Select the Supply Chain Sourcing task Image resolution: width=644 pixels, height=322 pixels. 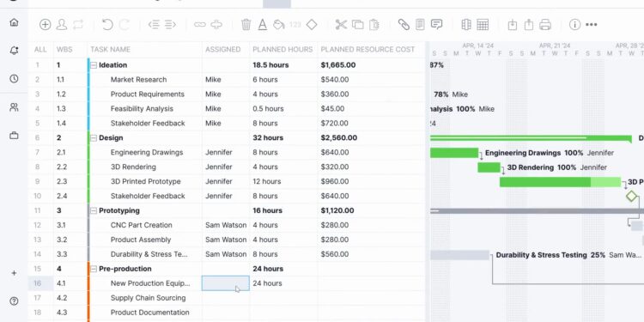coord(148,298)
